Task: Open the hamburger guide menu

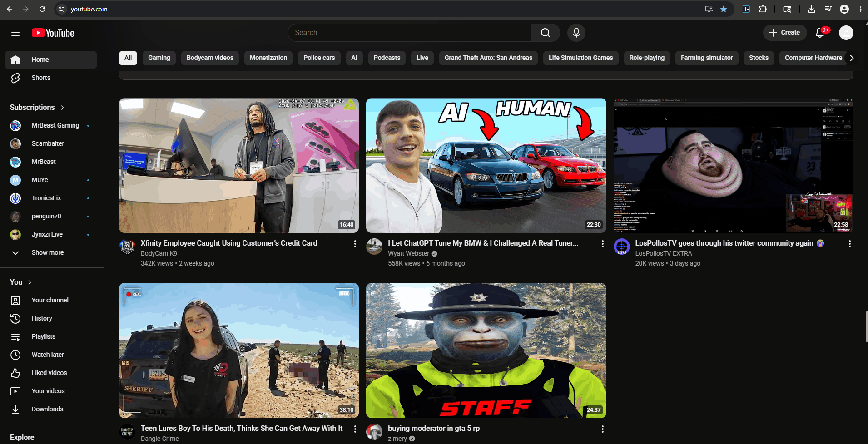Action: (x=15, y=33)
